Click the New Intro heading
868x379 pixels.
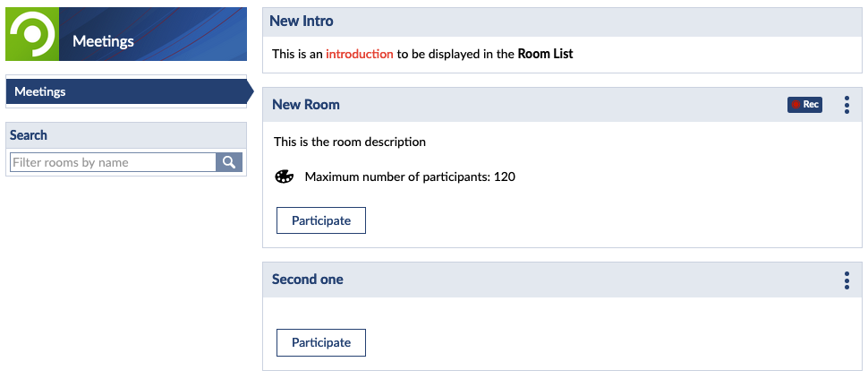301,22
